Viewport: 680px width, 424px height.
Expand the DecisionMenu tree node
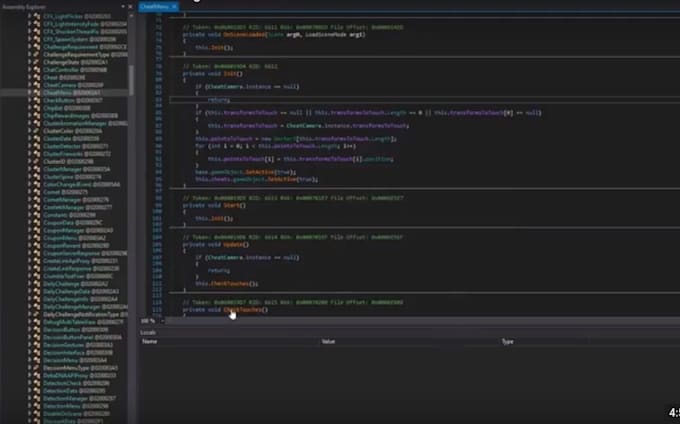tap(29, 360)
